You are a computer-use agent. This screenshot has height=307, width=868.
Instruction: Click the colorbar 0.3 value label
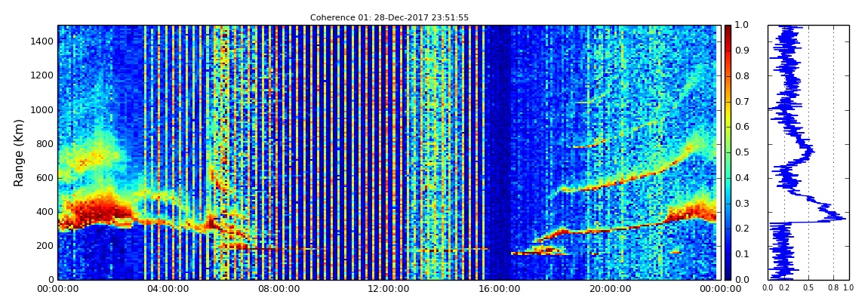pyautogui.click(x=740, y=204)
